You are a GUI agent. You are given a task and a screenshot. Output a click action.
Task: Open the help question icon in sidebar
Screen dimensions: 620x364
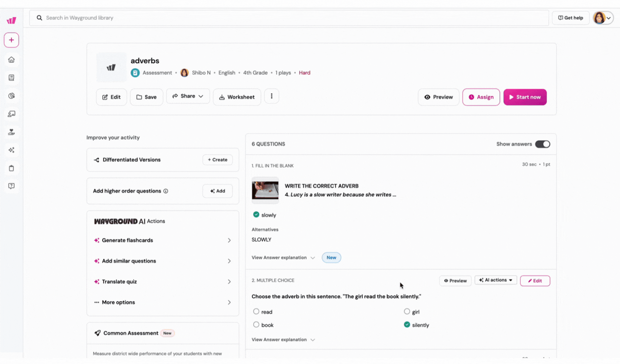(x=11, y=186)
